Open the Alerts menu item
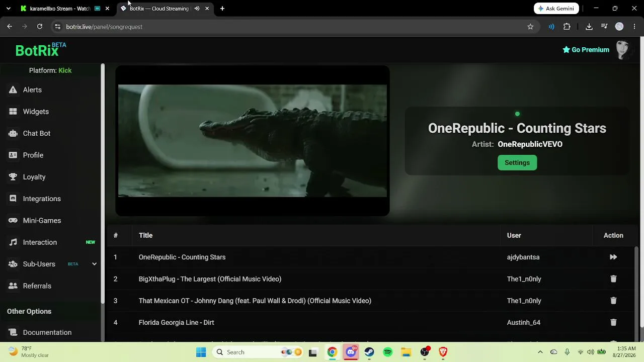The height and width of the screenshot is (362, 644). (x=32, y=90)
